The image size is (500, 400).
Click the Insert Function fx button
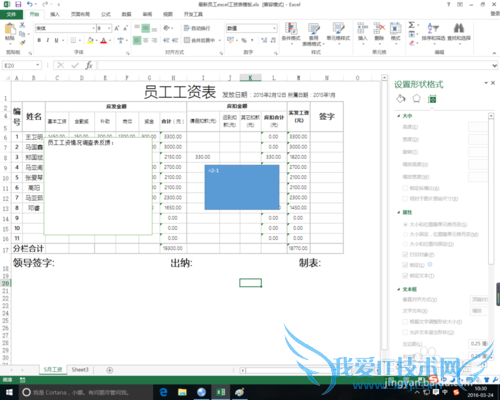pos(89,65)
